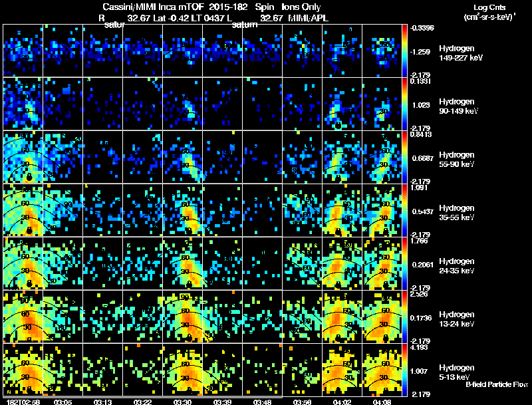Screen dimensions: 532x405
Task: Select the 13-24 keV image at 03:22
Action: pyautogui.click(x=142, y=317)
